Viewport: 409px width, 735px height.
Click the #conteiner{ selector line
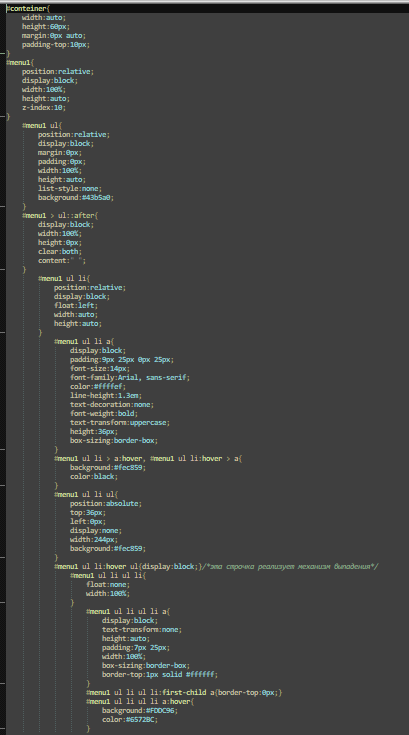(x=28, y=8)
